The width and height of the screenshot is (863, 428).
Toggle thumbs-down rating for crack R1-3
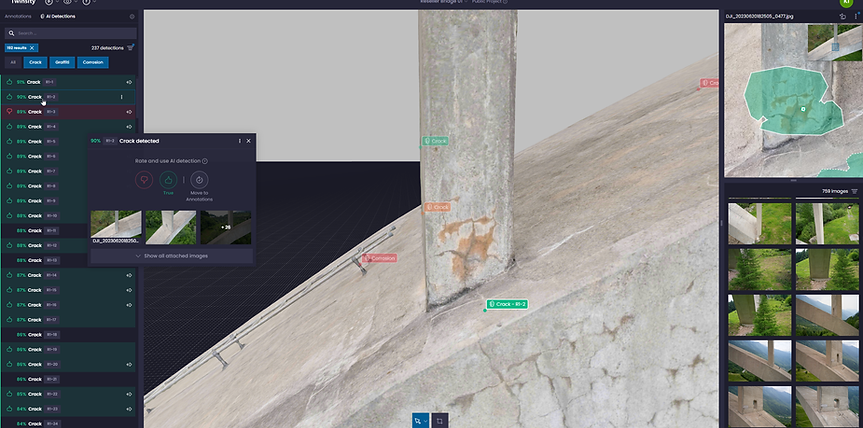(9, 112)
